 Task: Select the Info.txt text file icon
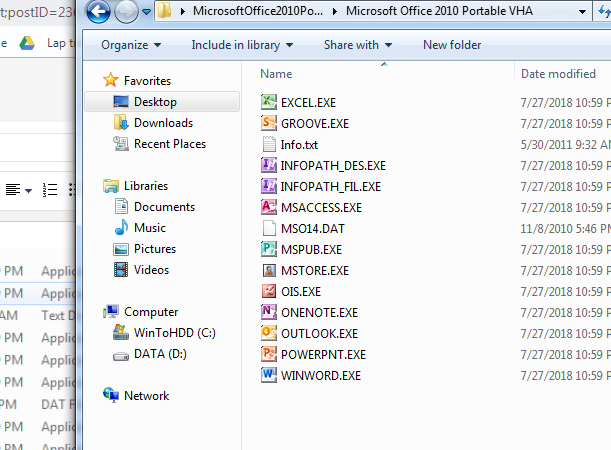tap(269, 145)
